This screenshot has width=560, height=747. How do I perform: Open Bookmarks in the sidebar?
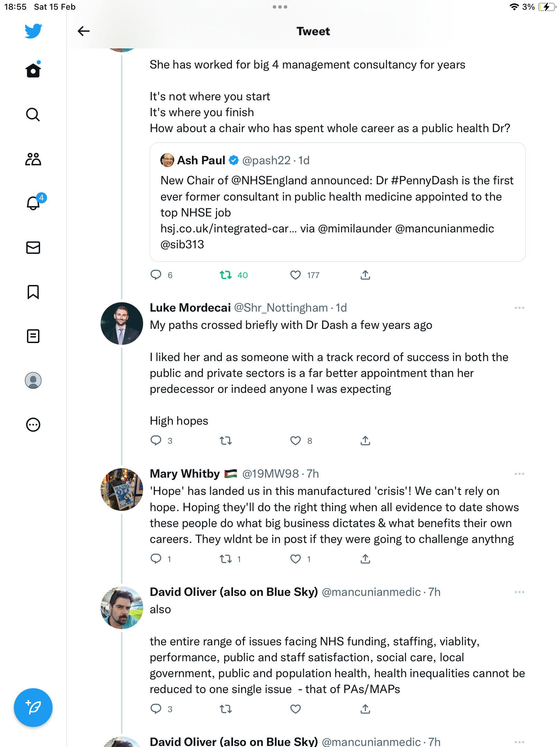point(33,292)
